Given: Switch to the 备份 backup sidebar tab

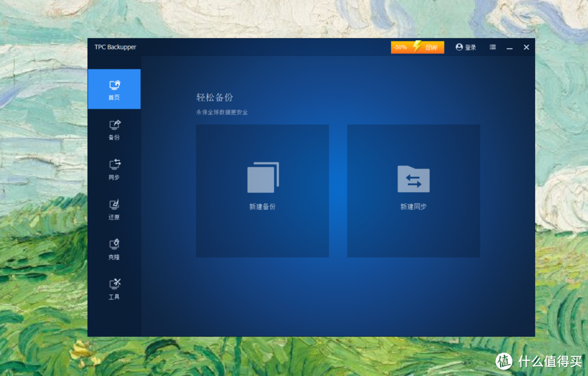Looking at the screenshot, I should (114, 130).
